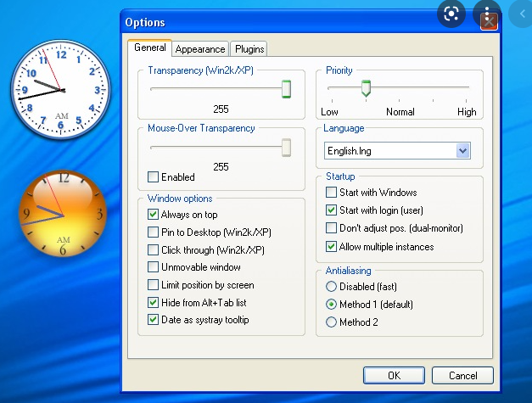
Task: Open the Plugins tab
Action: [x=249, y=49]
